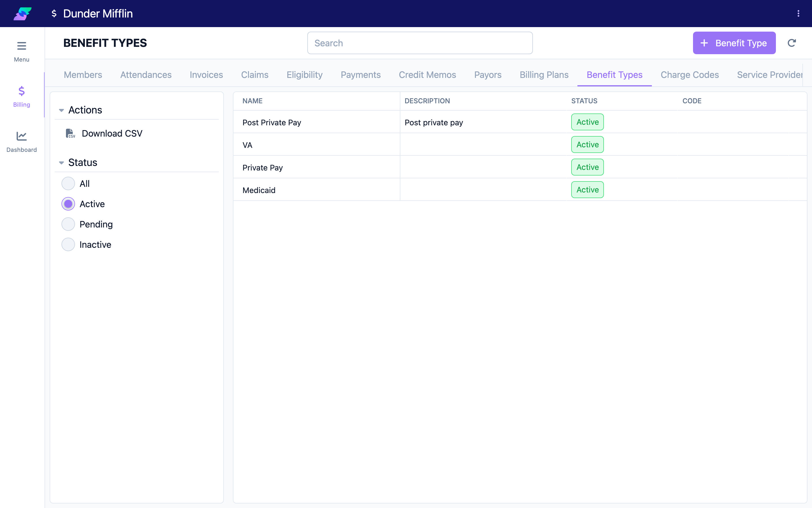Screen dimensions: 812x508
Task: Open the Invoices tab
Action: click(206, 75)
